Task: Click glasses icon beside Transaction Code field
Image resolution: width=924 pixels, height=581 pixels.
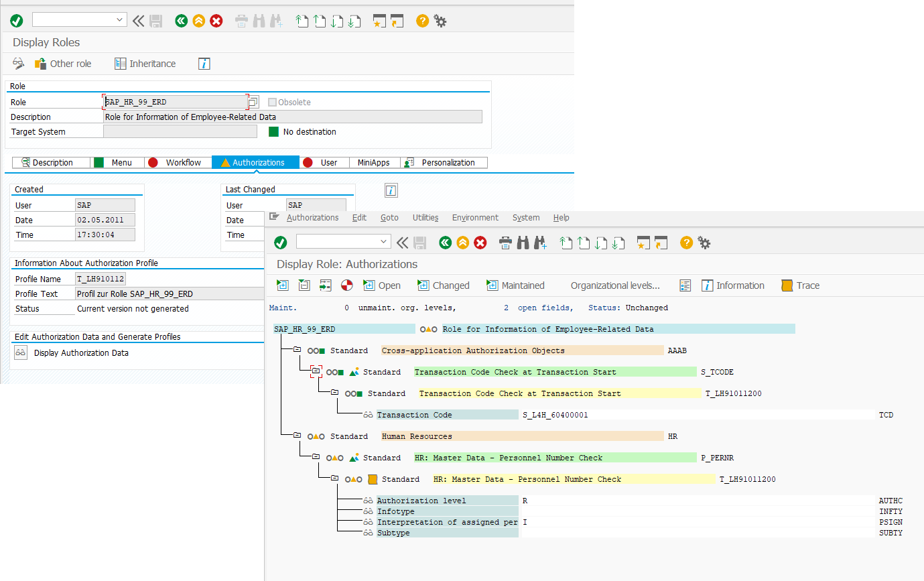Action: point(368,415)
